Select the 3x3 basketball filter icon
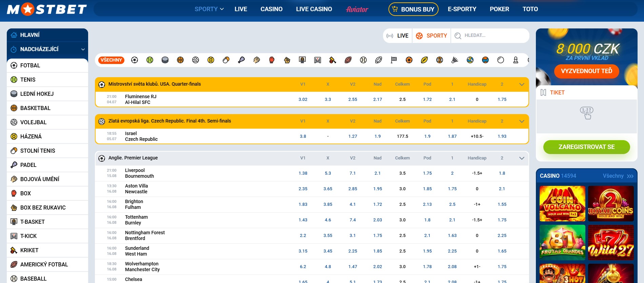Image resolution: width=644 pixels, height=283 pixels. [x=440, y=60]
